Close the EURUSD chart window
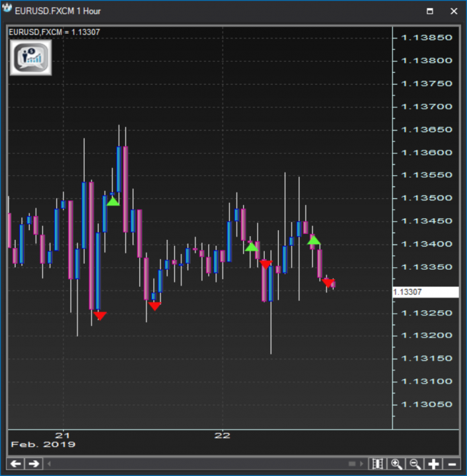This screenshot has height=476, width=467. tap(454, 11)
